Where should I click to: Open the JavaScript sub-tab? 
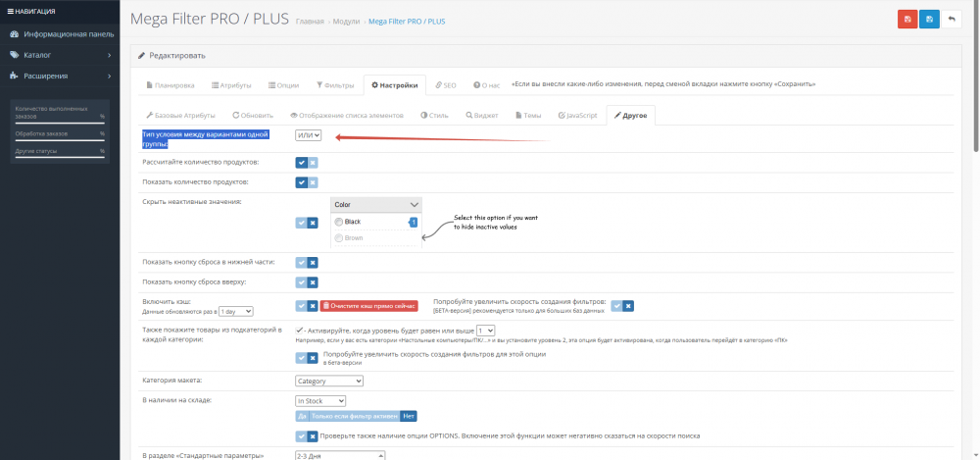(577, 116)
